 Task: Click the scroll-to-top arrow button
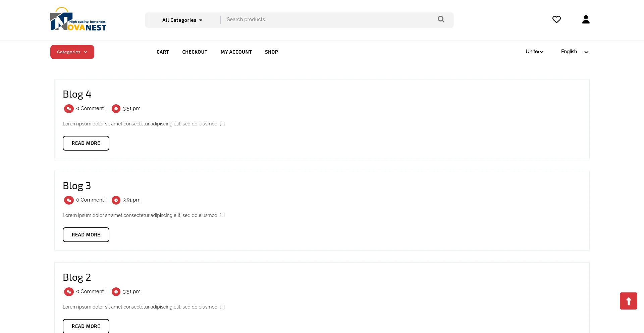click(628, 301)
